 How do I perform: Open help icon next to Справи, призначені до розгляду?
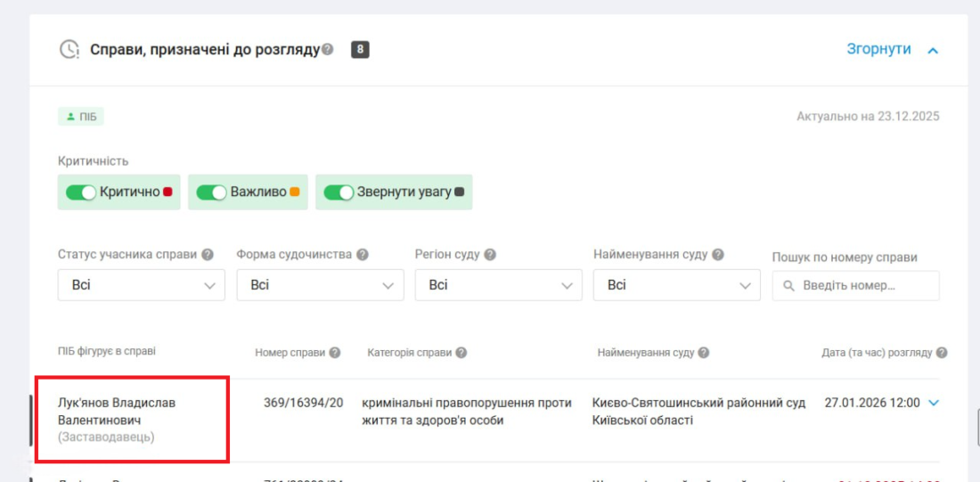tap(328, 49)
